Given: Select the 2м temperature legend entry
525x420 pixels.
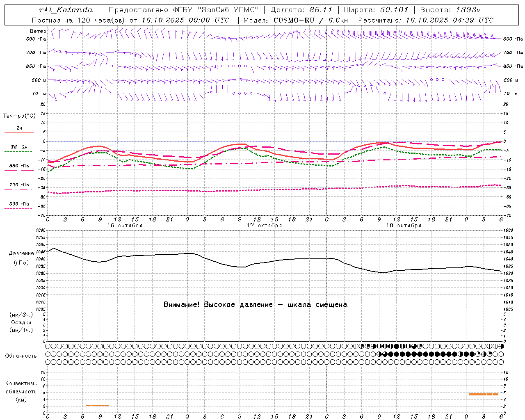Looking at the screenshot, I should click(x=19, y=128).
